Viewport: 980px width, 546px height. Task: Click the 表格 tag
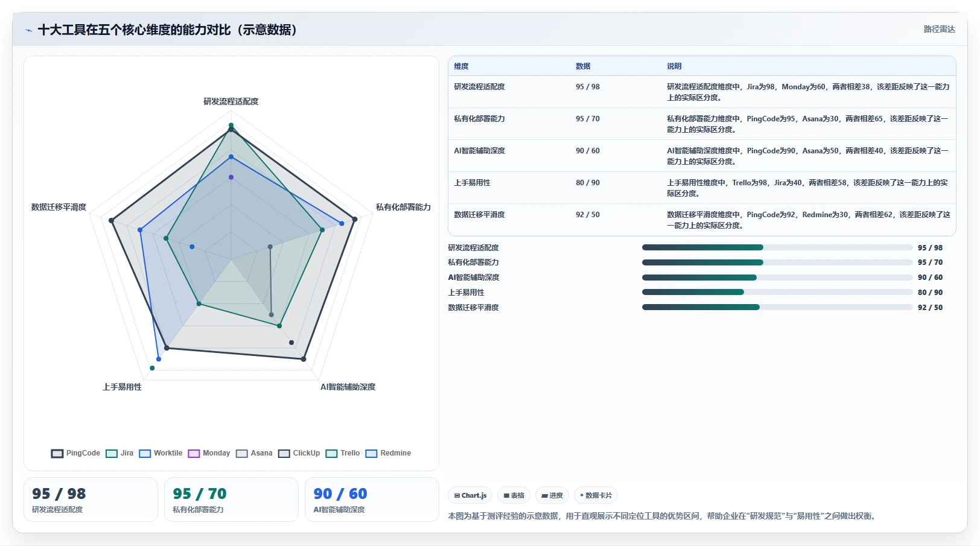514,495
